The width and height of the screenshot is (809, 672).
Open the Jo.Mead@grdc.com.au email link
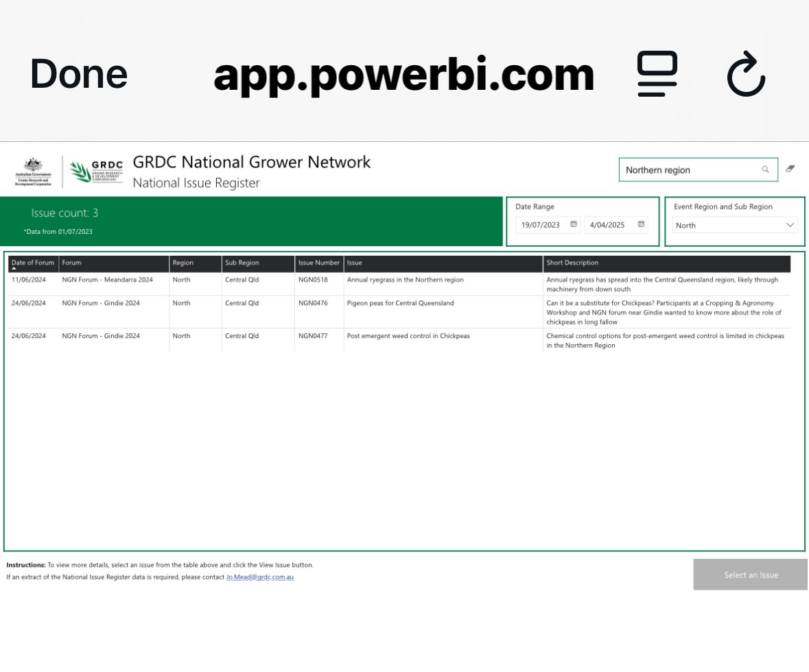pos(259,577)
